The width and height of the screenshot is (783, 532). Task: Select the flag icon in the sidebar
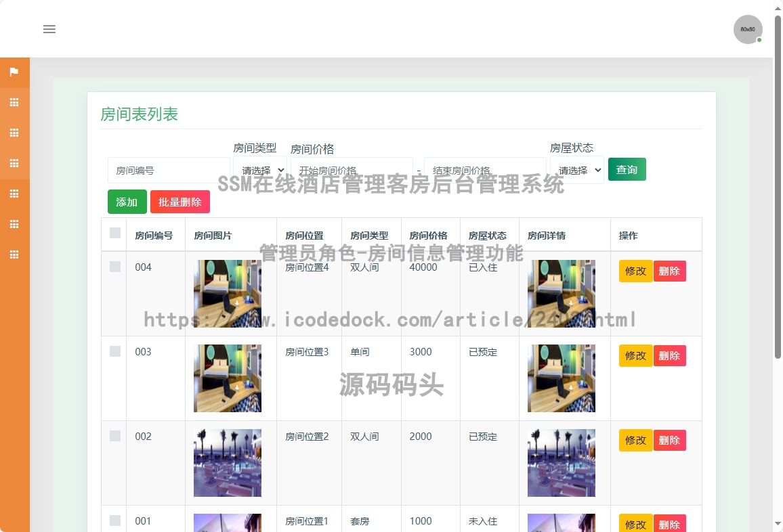point(14,72)
